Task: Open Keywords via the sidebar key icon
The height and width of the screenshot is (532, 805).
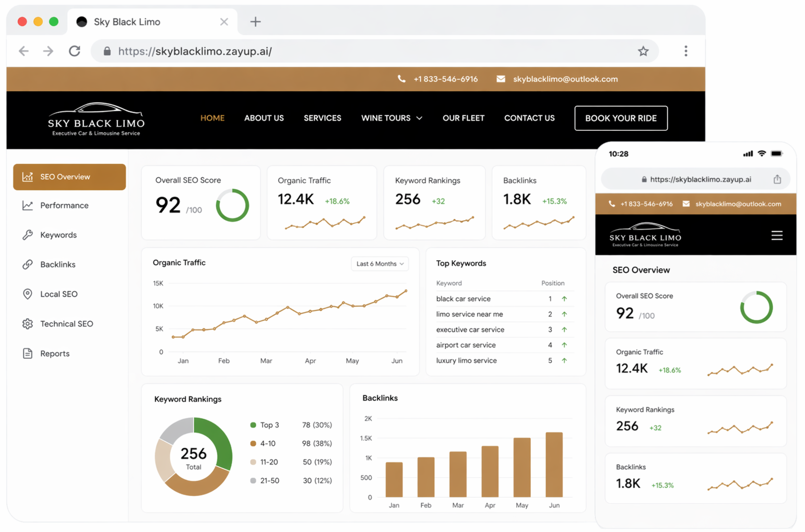Action: (x=28, y=235)
